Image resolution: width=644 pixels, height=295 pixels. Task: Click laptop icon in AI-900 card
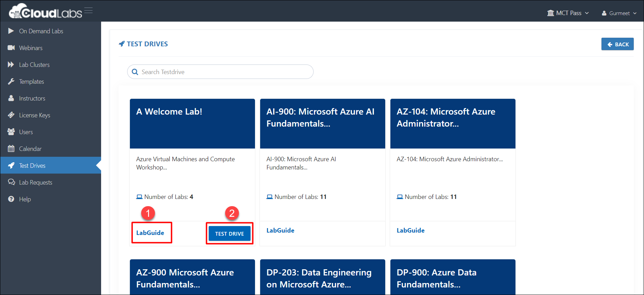click(x=269, y=197)
